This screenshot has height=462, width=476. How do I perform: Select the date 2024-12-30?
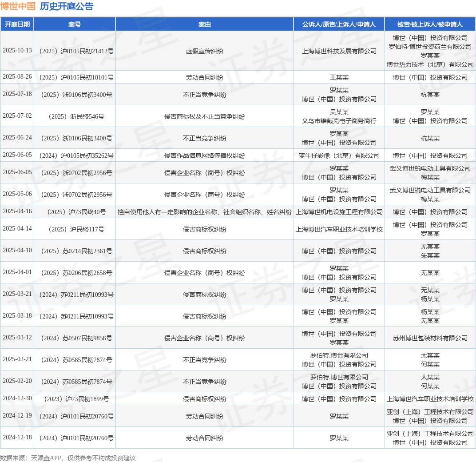tap(17, 398)
